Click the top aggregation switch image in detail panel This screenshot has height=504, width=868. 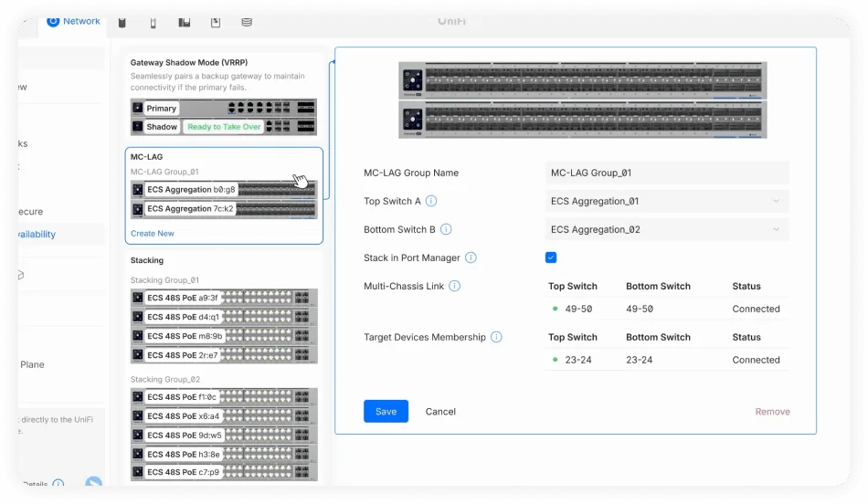[x=582, y=80]
